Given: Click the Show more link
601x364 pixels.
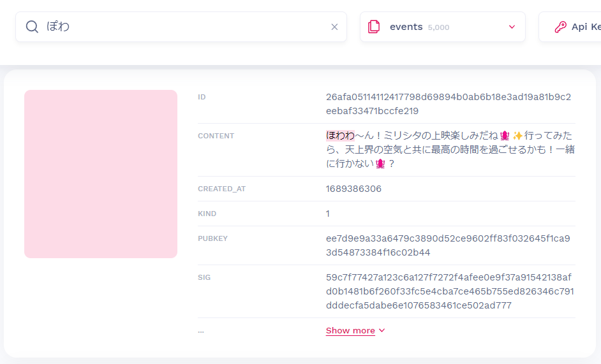Looking at the screenshot, I should tap(350, 331).
